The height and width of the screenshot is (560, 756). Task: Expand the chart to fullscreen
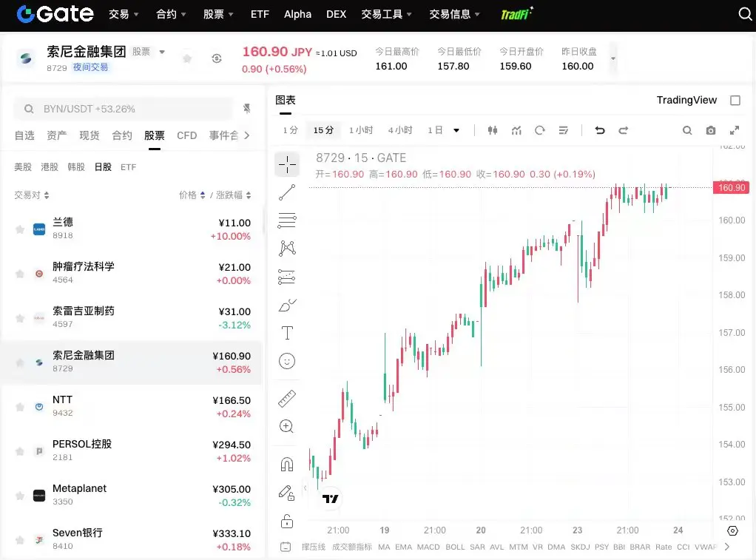click(735, 130)
